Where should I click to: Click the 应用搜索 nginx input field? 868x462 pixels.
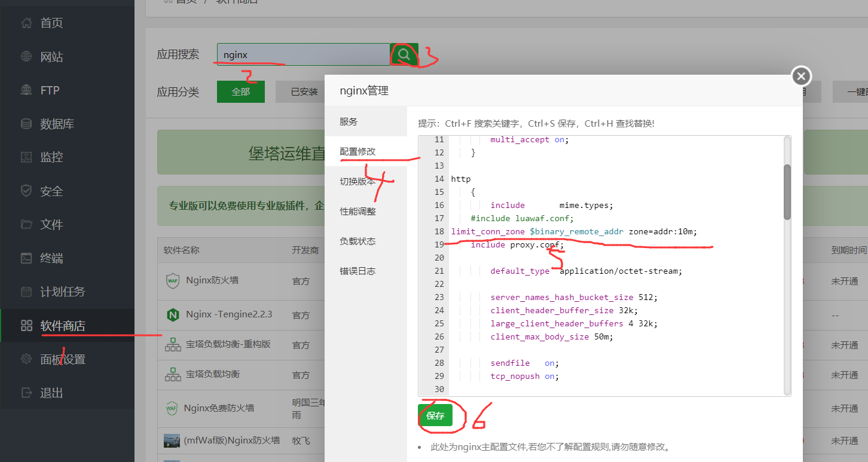(x=303, y=54)
